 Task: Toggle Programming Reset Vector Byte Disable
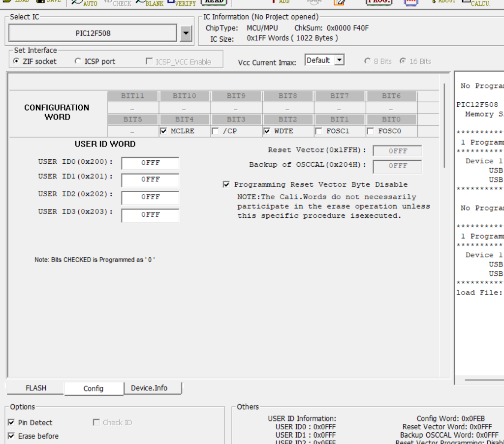pos(226,185)
